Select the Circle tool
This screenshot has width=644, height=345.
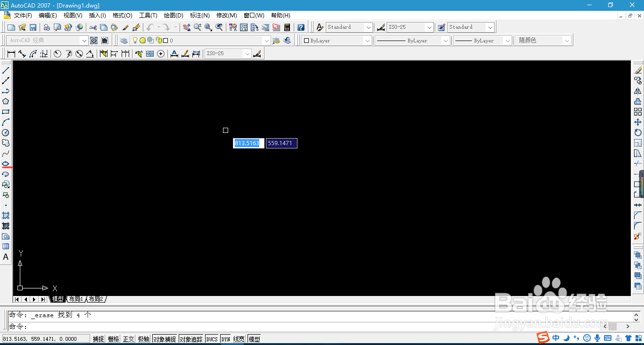(6, 132)
